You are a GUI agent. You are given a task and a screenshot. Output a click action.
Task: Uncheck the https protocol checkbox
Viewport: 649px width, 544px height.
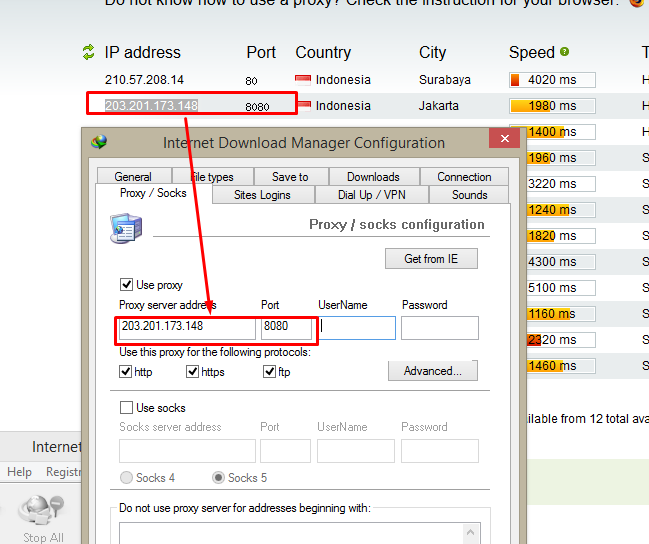coord(192,371)
